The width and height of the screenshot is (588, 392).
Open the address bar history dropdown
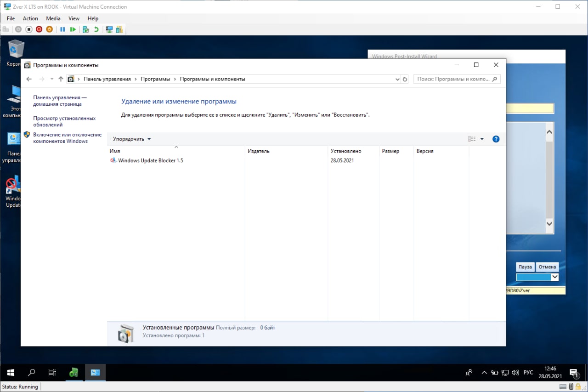click(397, 79)
